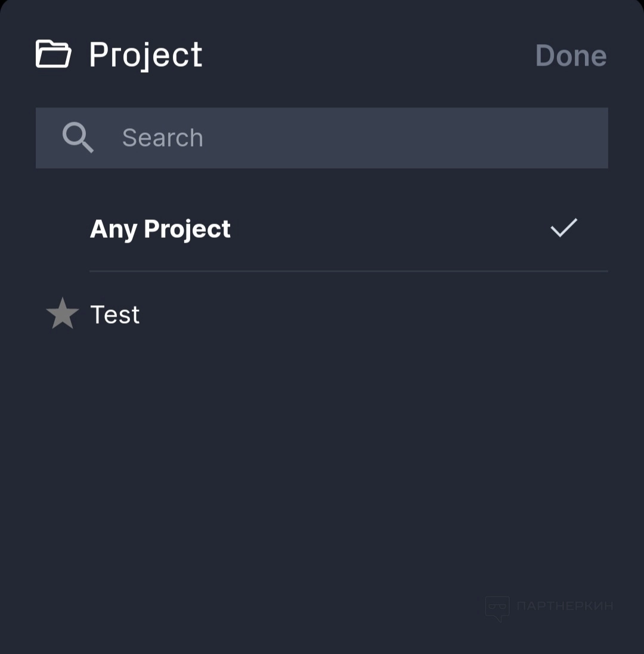
Task: Choose the Test project
Action: pyautogui.click(x=115, y=314)
